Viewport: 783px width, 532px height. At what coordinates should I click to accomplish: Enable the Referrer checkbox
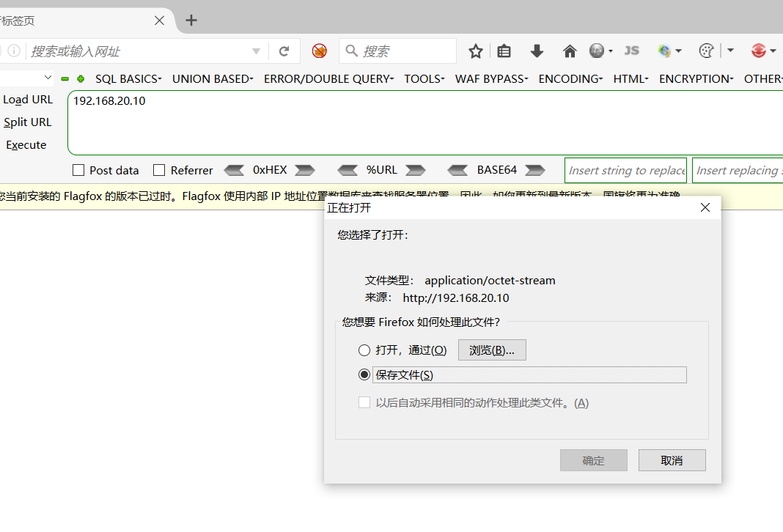(x=159, y=170)
